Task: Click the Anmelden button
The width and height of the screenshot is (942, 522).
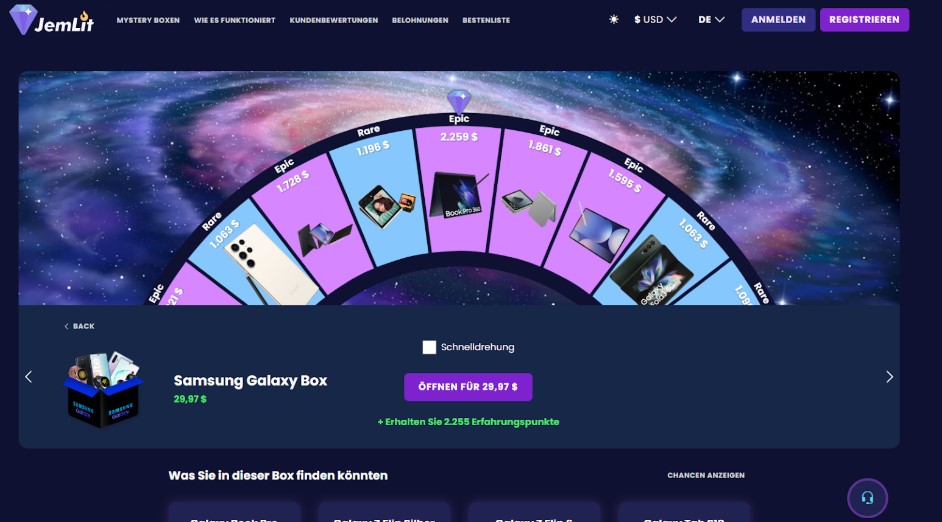Action: point(778,19)
